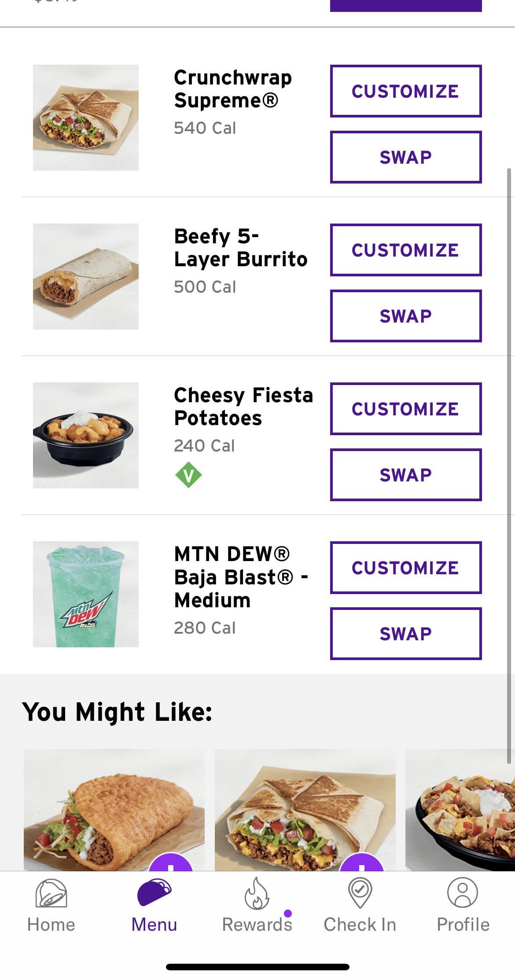Screen dimensions: 515x980
Task: Tap the Baja Blast drink thumbnail
Action: (86, 594)
